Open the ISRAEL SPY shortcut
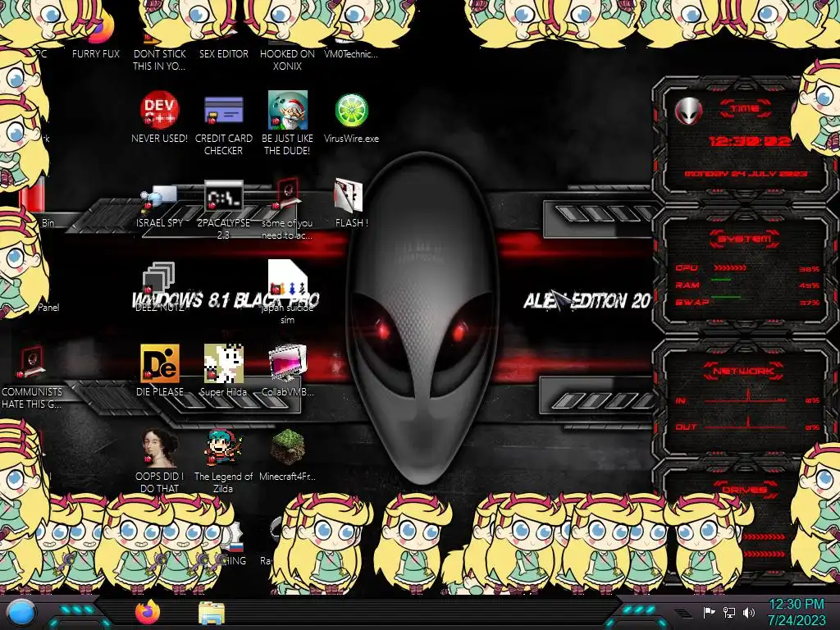This screenshot has width=840, height=630. (160, 199)
